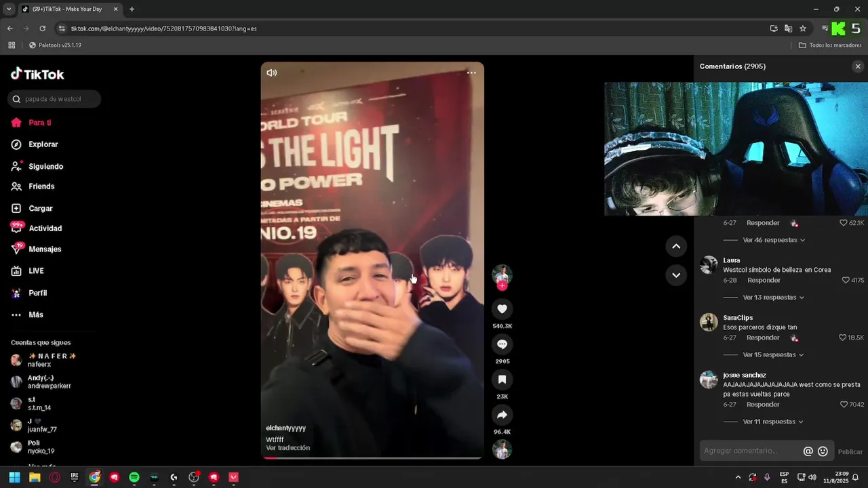
Task: Open the video three-dot options menu
Action: coord(471,73)
